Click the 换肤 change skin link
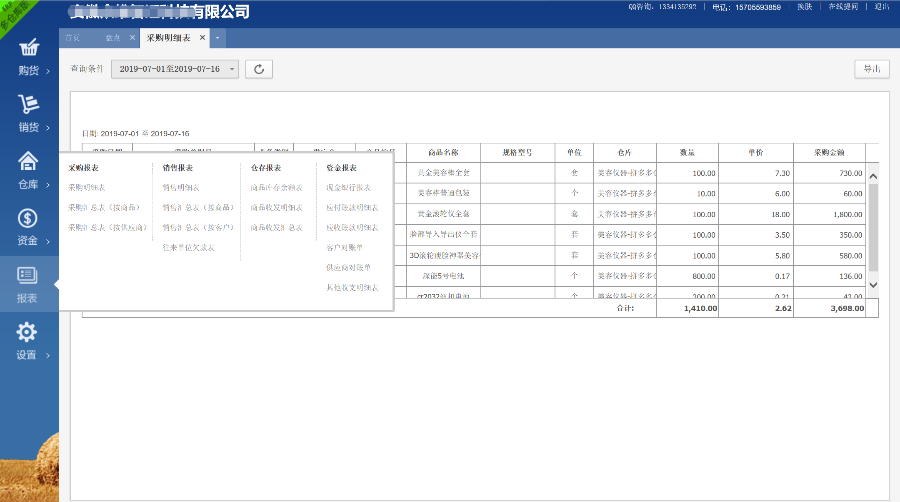The image size is (900, 502). (x=805, y=7)
